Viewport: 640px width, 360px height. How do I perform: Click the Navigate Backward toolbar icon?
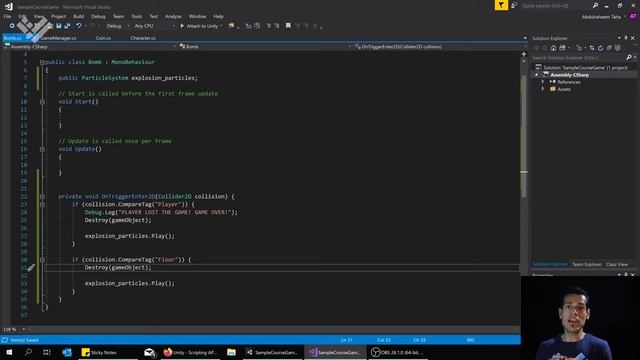tap(11, 26)
